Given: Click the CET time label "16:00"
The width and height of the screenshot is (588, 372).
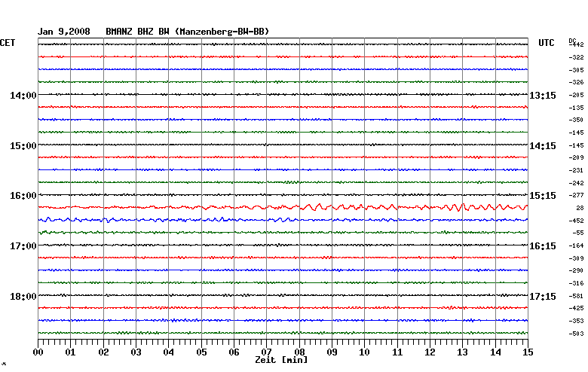Looking at the screenshot, I should (x=23, y=196).
